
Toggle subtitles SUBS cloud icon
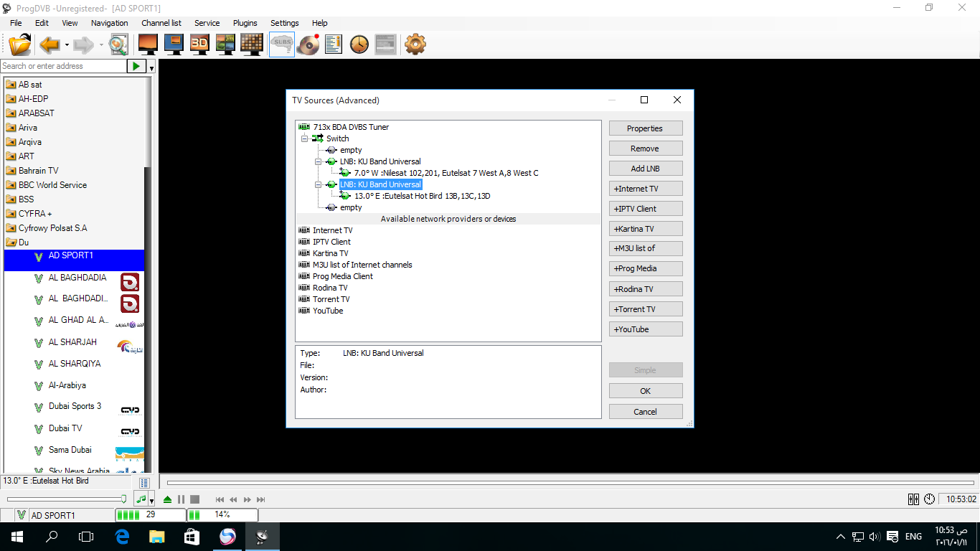click(x=282, y=44)
